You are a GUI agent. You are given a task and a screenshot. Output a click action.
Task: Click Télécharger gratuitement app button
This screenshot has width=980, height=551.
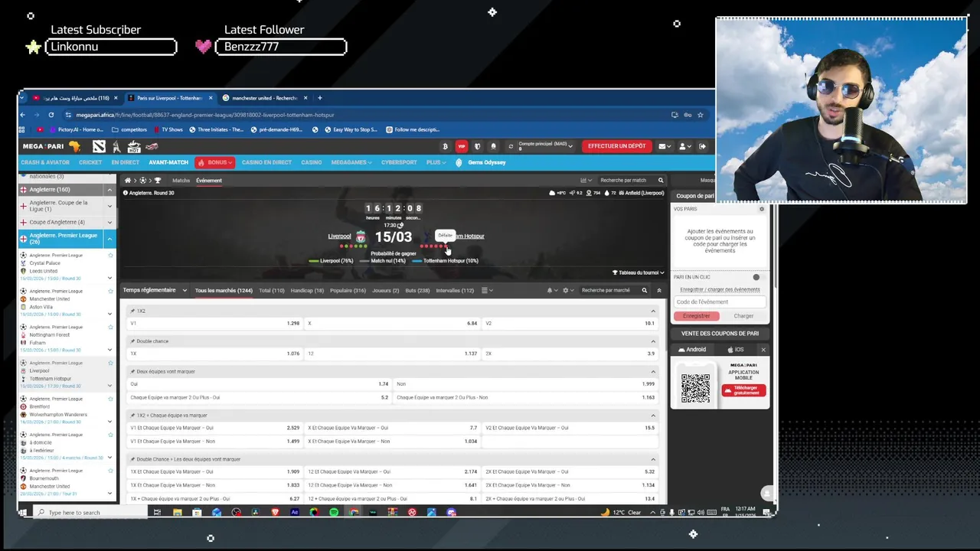pyautogui.click(x=744, y=390)
